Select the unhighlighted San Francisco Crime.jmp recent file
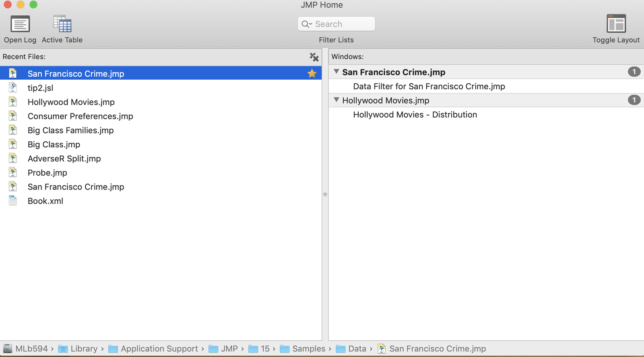This screenshot has height=357, width=644. [76, 187]
